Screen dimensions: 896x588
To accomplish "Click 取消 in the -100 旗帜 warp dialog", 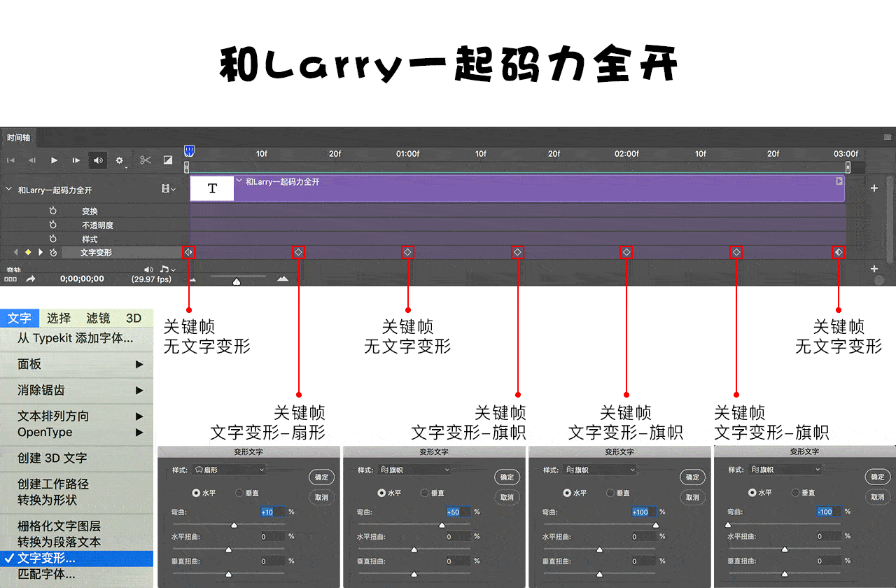I will point(877,497).
